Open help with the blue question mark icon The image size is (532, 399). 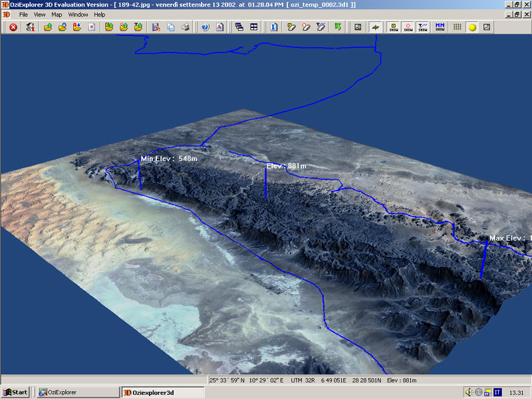(205, 27)
